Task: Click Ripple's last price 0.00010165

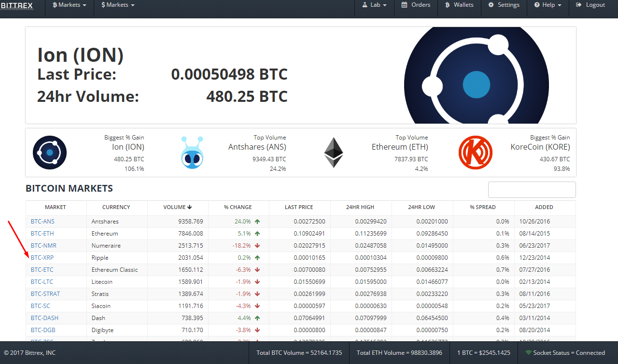Action: coord(309,258)
